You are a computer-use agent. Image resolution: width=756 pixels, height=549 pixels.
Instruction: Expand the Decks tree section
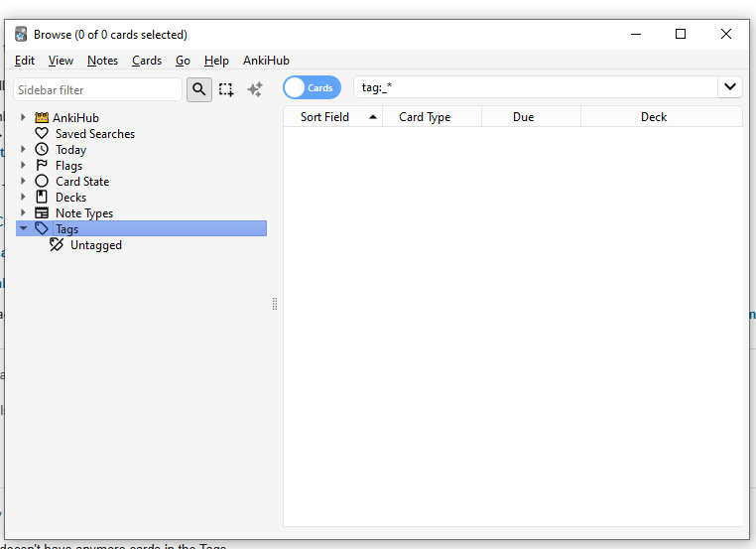(x=23, y=198)
